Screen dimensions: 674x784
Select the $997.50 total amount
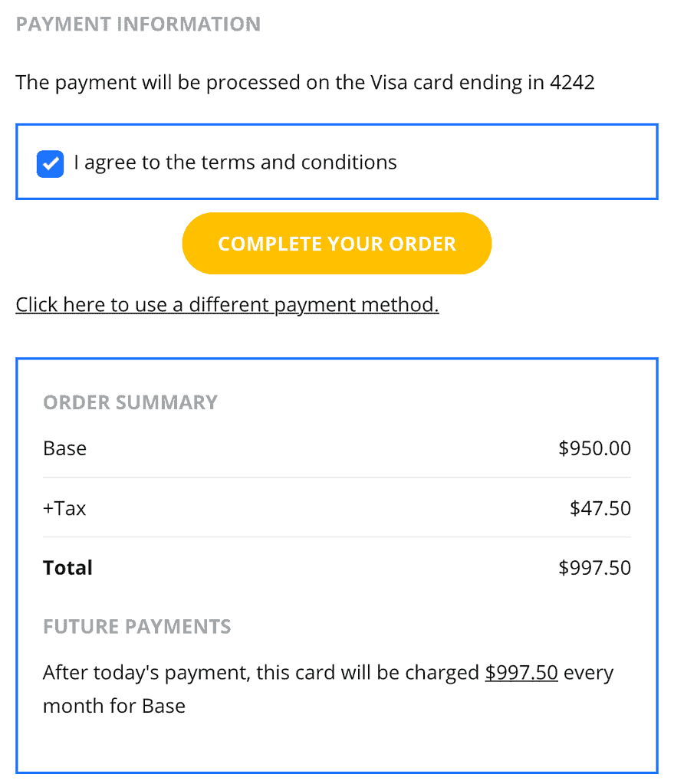coord(594,568)
